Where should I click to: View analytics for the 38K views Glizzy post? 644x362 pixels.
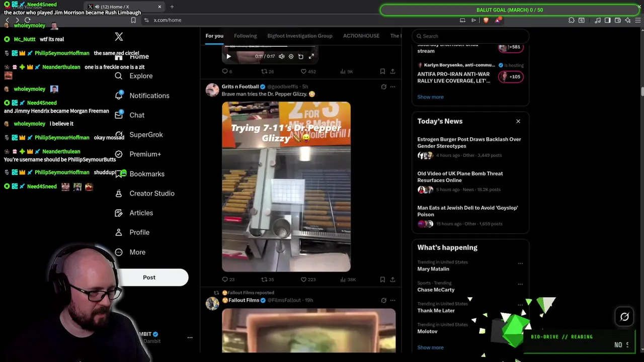coord(348,280)
